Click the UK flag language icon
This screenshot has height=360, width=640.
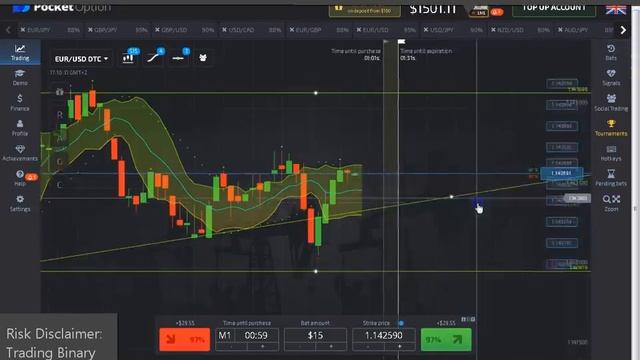click(x=616, y=9)
